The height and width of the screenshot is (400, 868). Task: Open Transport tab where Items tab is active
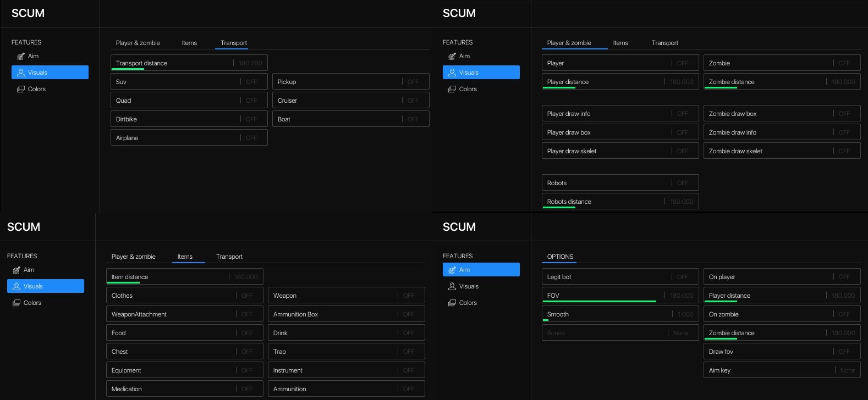point(229,257)
